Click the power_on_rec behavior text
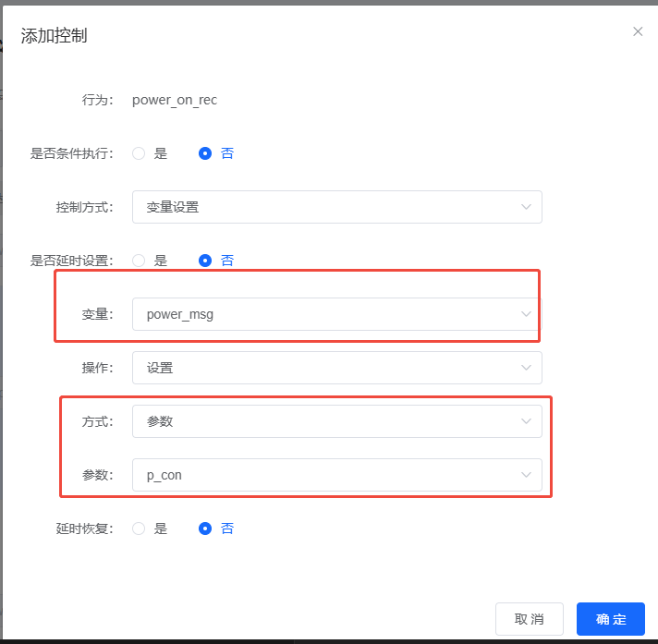The width and height of the screenshot is (658, 644). (175, 101)
